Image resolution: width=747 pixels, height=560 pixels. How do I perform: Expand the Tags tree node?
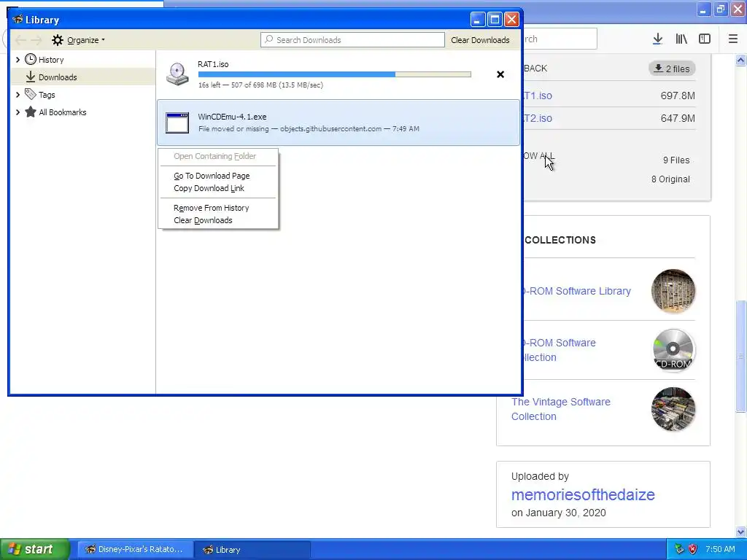(x=18, y=95)
